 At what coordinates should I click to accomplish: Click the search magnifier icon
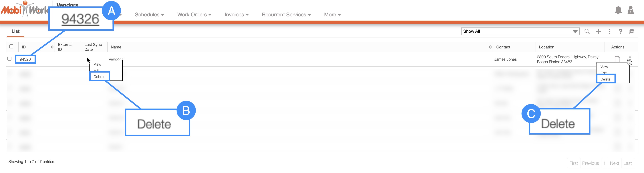[587, 31]
